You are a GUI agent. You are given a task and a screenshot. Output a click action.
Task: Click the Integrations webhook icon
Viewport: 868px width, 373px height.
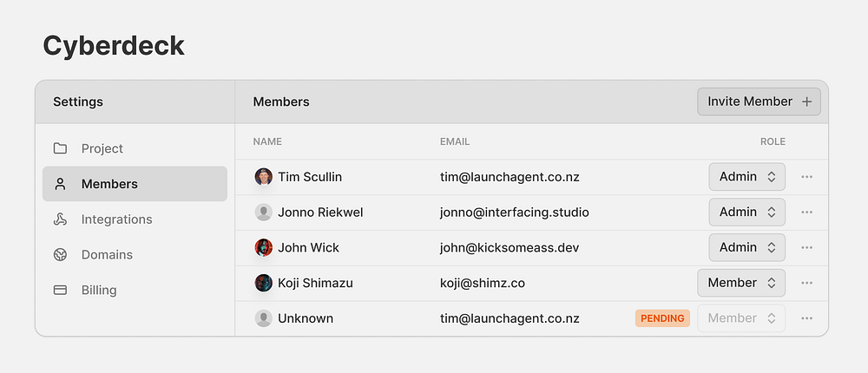(60, 219)
